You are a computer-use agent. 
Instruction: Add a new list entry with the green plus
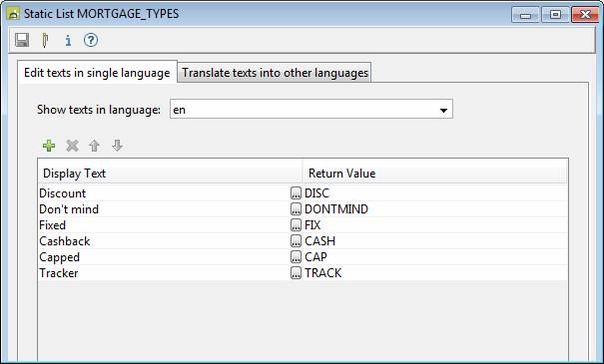[49, 146]
